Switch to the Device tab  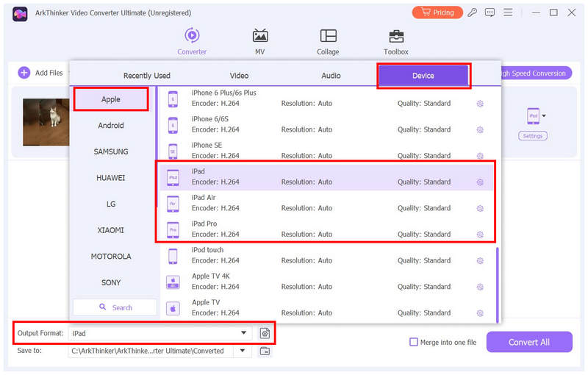pyautogui.click(x=423, y=76)
